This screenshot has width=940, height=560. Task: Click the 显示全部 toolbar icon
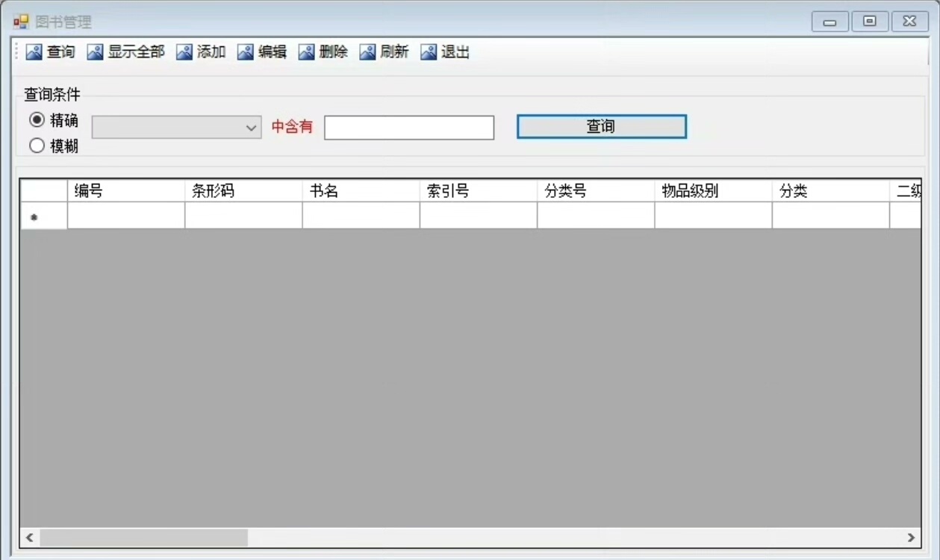tap(95, 52)
